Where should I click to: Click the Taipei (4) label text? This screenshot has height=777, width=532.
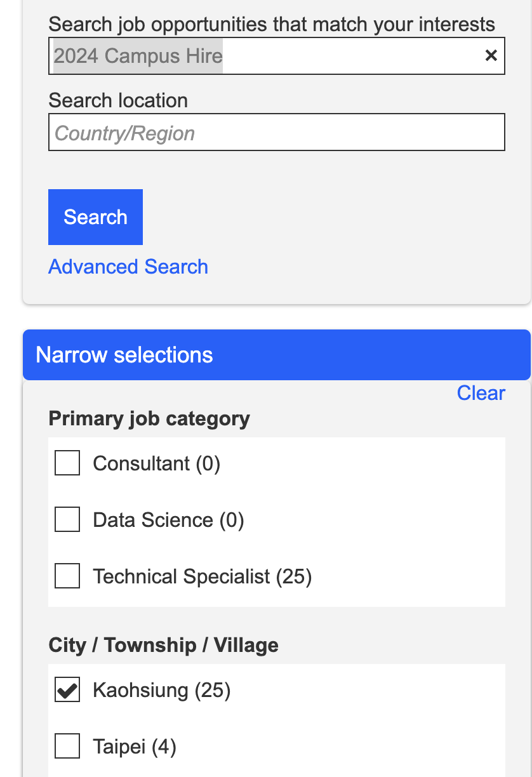coord(134,747)
